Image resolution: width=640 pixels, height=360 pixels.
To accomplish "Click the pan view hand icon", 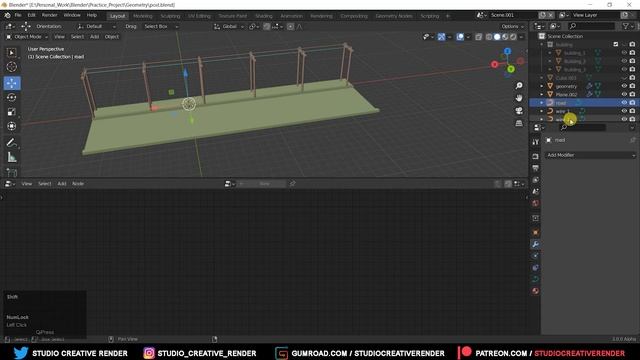I will [x=519, y=98].
